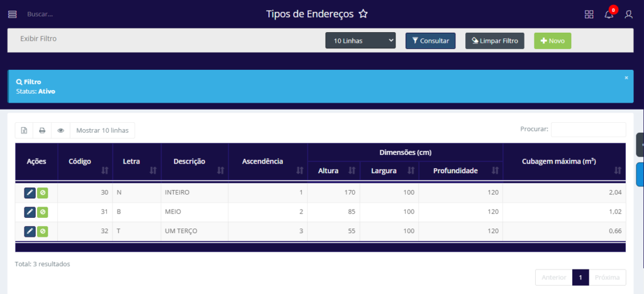Edit the UM TERÇO row
Screen dimensions: 644x294
[x=30, y=232]
